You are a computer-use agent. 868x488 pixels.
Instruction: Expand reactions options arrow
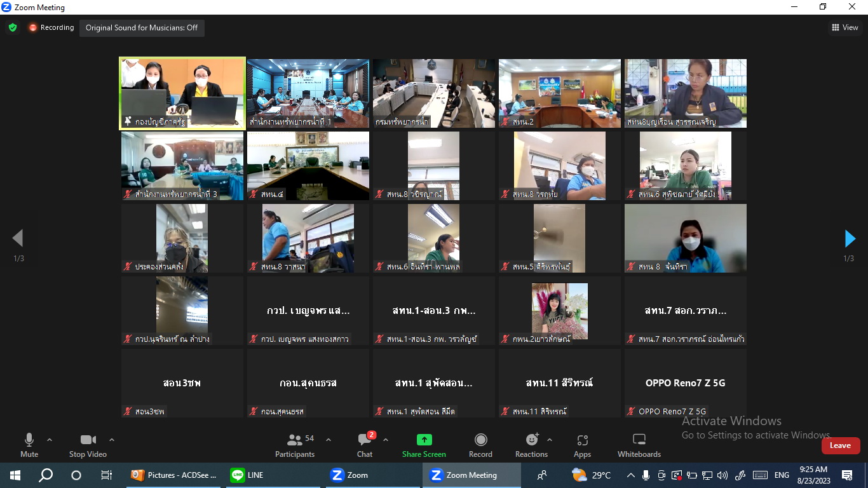(550, 439)
